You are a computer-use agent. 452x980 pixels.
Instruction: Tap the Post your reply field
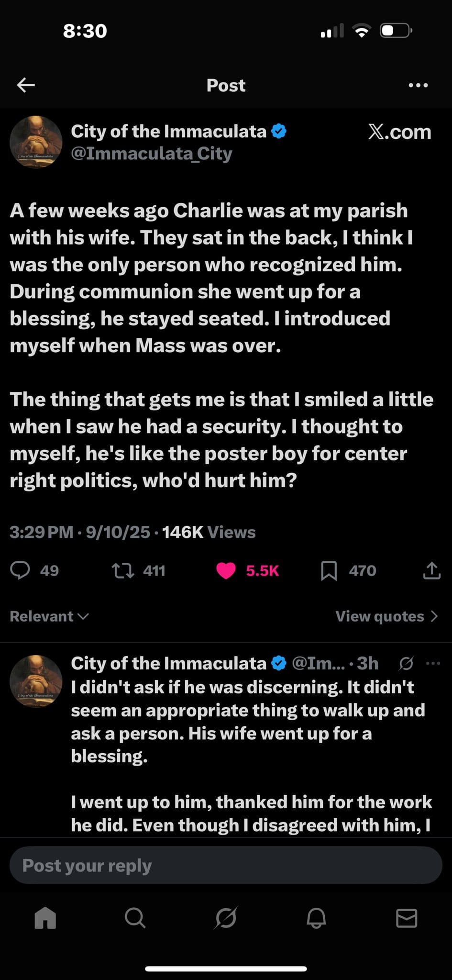coord(226,865)
